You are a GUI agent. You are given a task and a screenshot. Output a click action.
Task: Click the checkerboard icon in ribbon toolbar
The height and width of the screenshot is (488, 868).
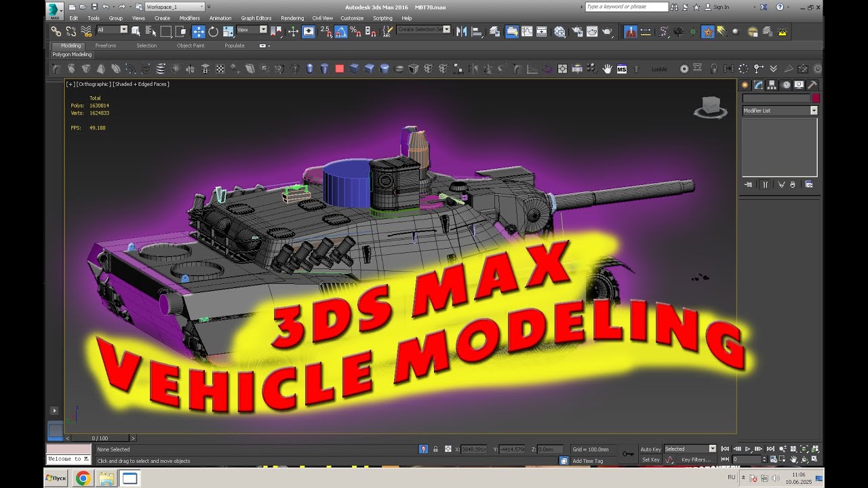(x=220, y=68)
